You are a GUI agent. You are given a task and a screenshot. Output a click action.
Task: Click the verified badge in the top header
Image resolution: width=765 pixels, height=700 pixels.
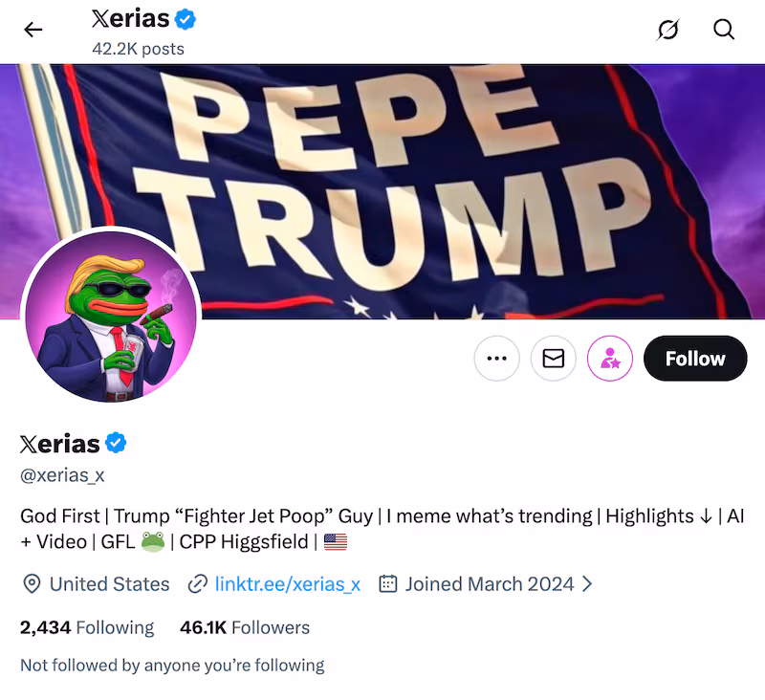click(183, 18)
